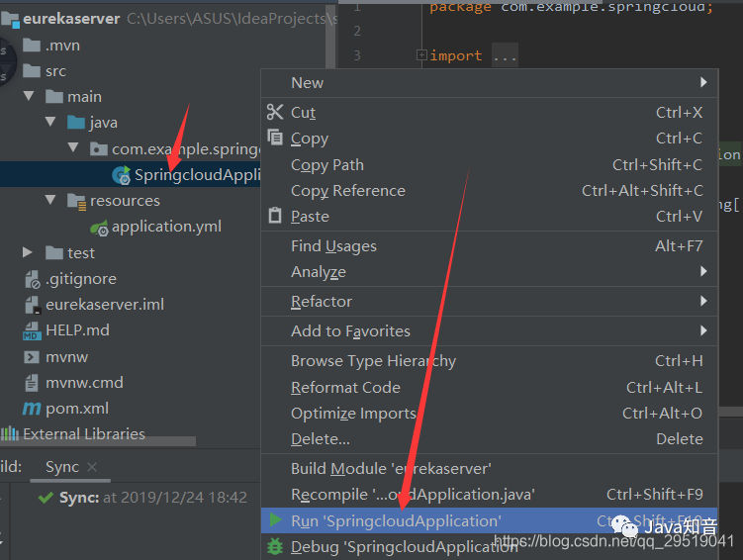Click the project tree horizontal scrollbar

[x=99, y=441]
